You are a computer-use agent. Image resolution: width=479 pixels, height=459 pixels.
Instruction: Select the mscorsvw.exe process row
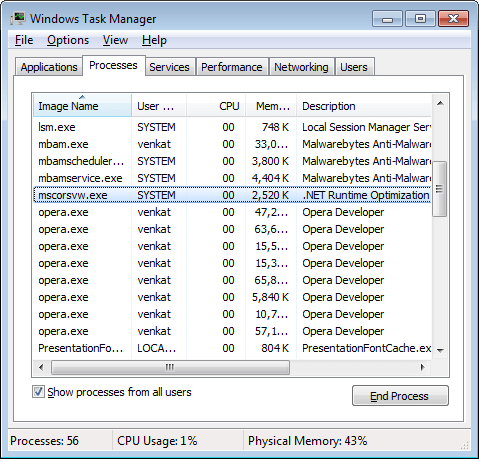(x=232, y=195)
